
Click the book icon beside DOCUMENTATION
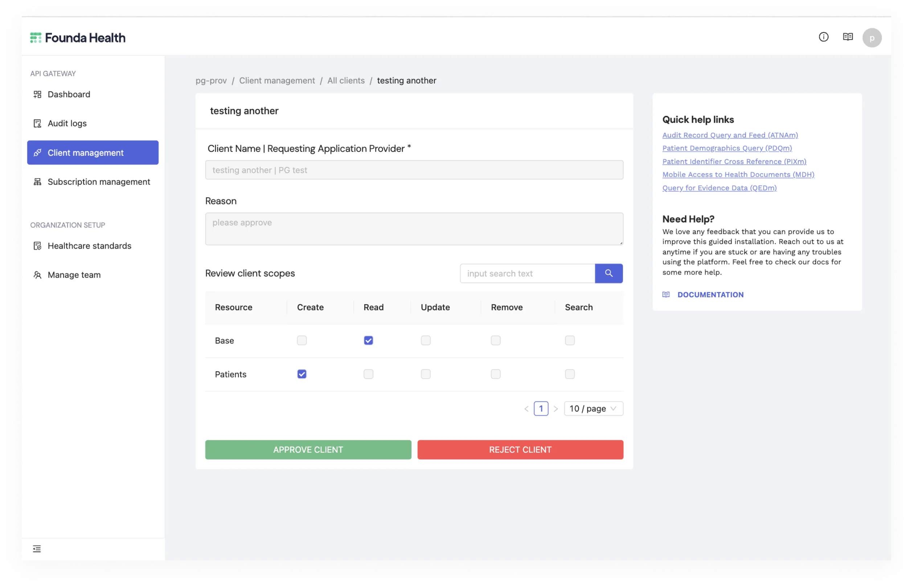(x=666, y=294)
